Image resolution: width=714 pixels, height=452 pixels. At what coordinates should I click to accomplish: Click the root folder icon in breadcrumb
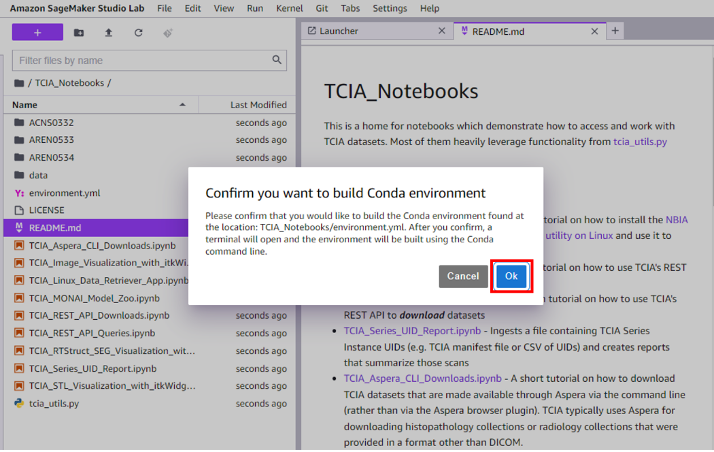tap(19, 83)
